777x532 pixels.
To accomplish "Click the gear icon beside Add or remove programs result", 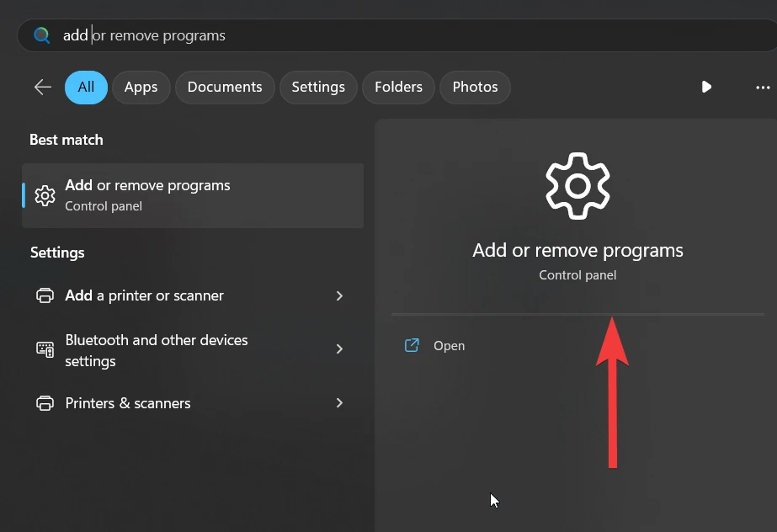I will (x=45, y=195).
